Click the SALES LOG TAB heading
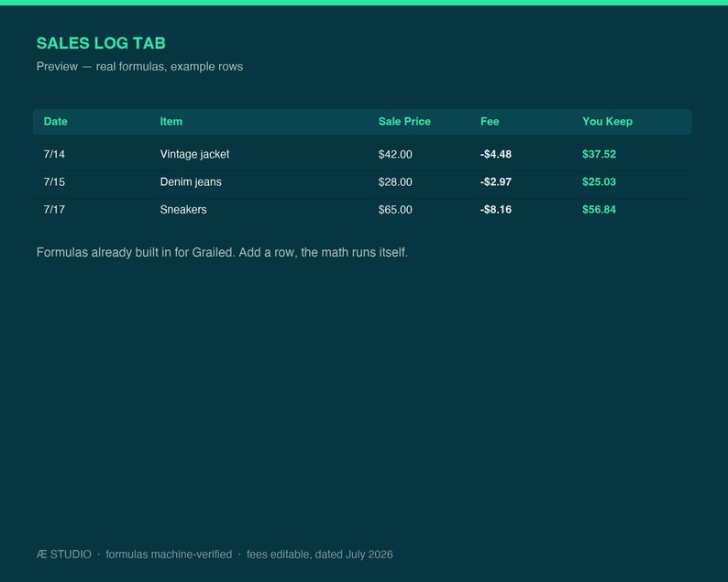Screen dimensions: 728x582 point(101,43)
